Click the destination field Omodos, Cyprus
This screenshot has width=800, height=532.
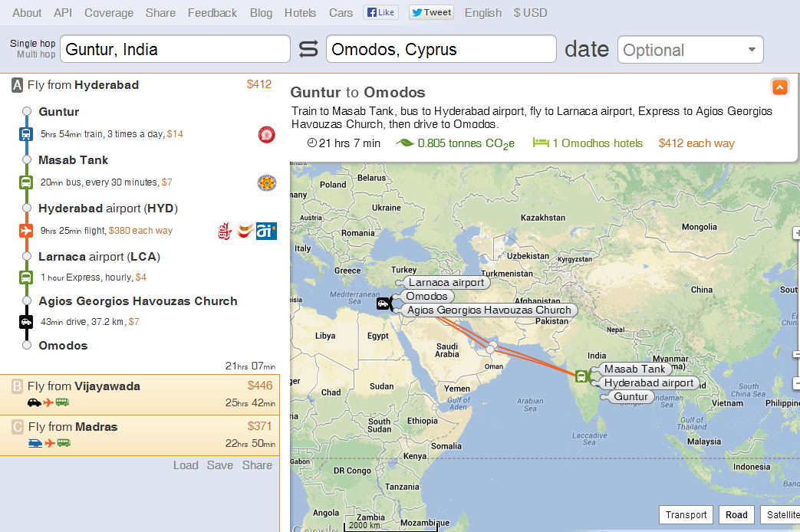[441, 49]
